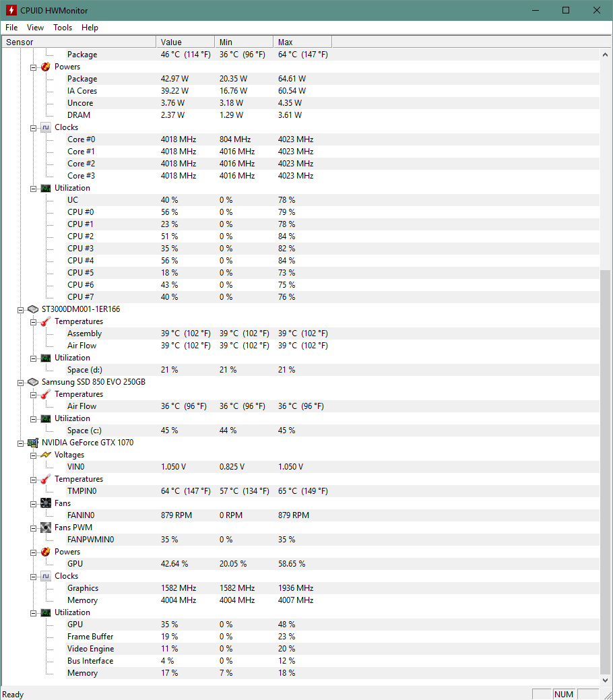Click Samsung SSD Temperatures thermometer icon
The image size is (613, 700).
click(x=46, y=394)
